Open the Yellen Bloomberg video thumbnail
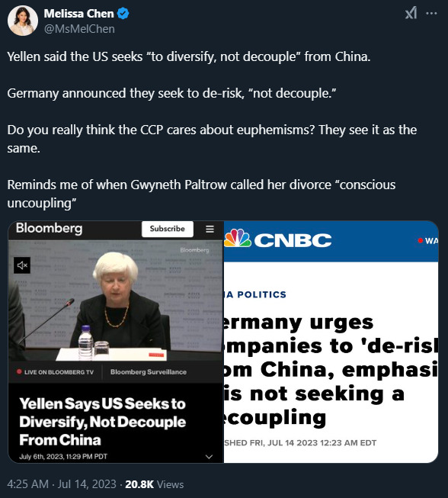Image resolution: width=448 pixels, height=498 pixels. (116, 342)
